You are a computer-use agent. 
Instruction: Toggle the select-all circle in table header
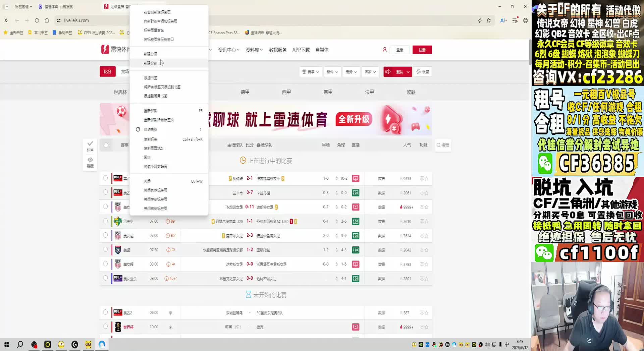pos(106,145)
